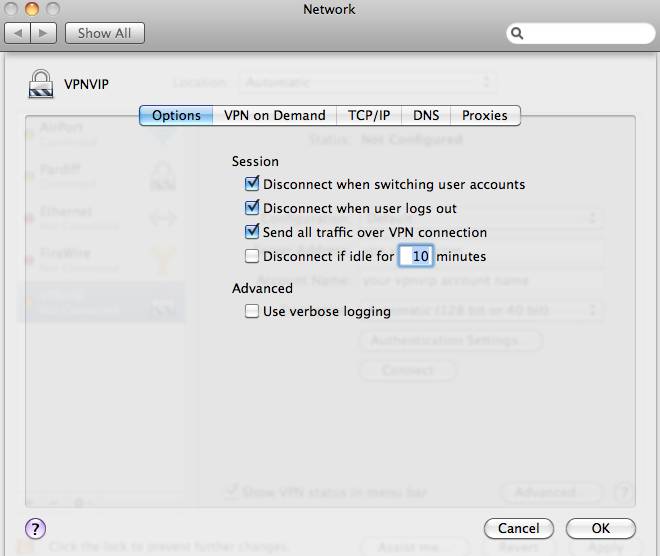Click the magnifying glass search icon

[x=517, y=33]
